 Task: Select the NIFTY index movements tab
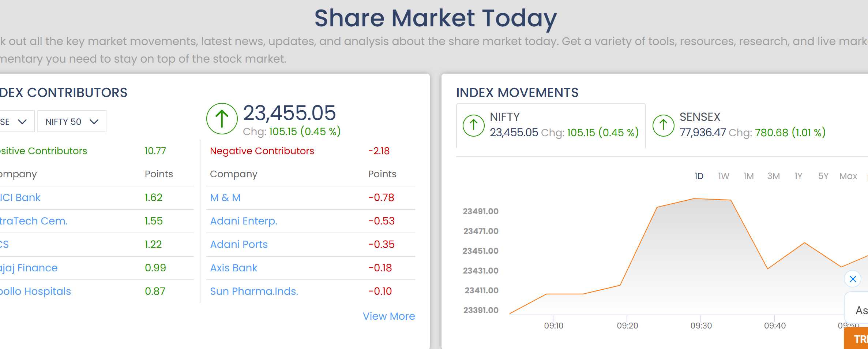click(551, 126)
